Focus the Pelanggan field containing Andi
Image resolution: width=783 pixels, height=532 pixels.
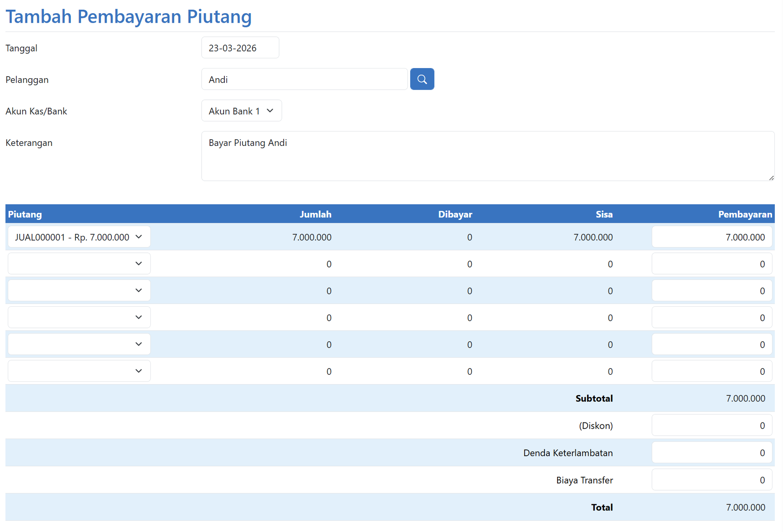(x=305, y=79)
